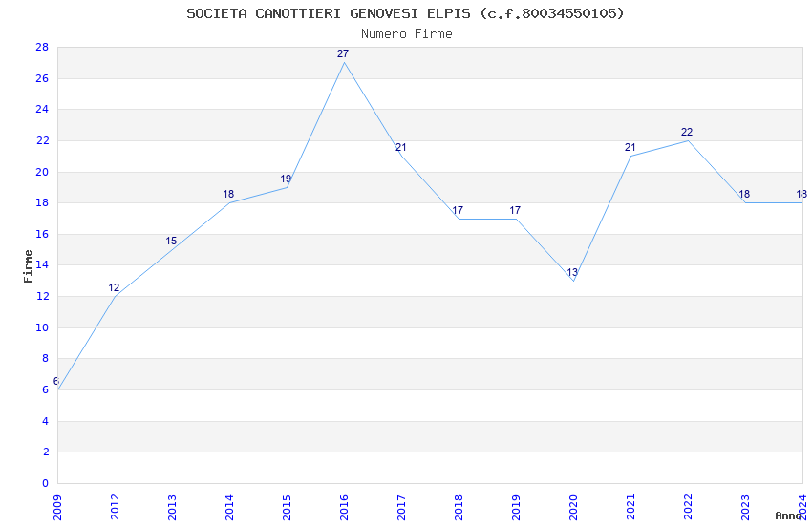Click the y-axis tick label 24

(42, 109)
